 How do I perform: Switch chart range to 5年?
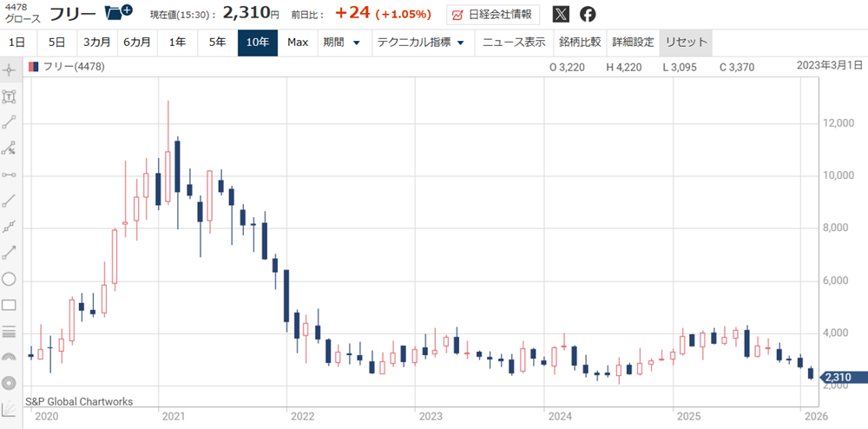(x=217, y=43)
